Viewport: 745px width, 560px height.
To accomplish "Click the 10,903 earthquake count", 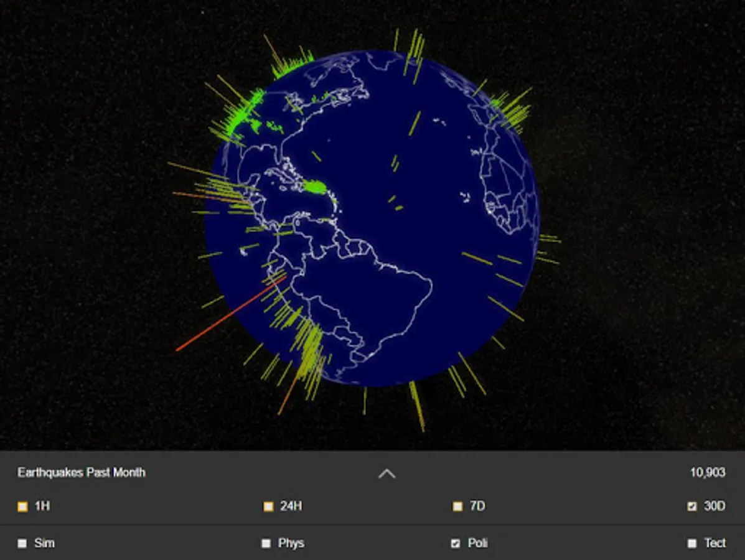I will point(708,473).
